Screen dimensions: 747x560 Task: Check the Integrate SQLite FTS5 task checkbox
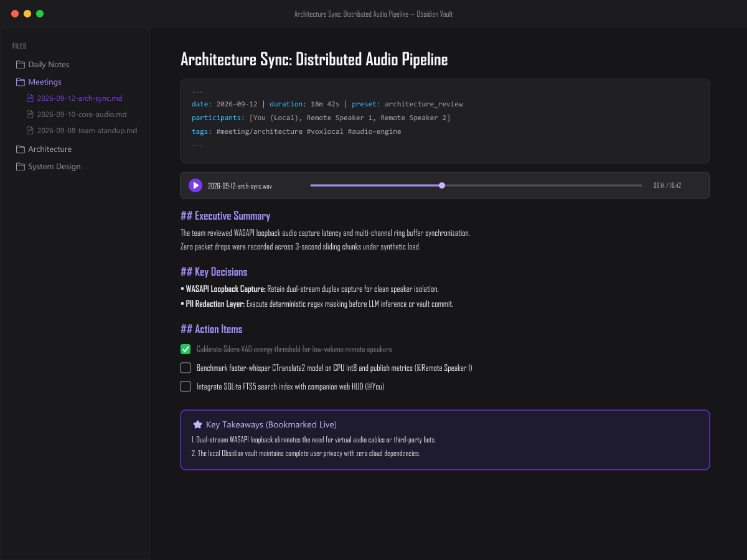[x=186, y=386]
